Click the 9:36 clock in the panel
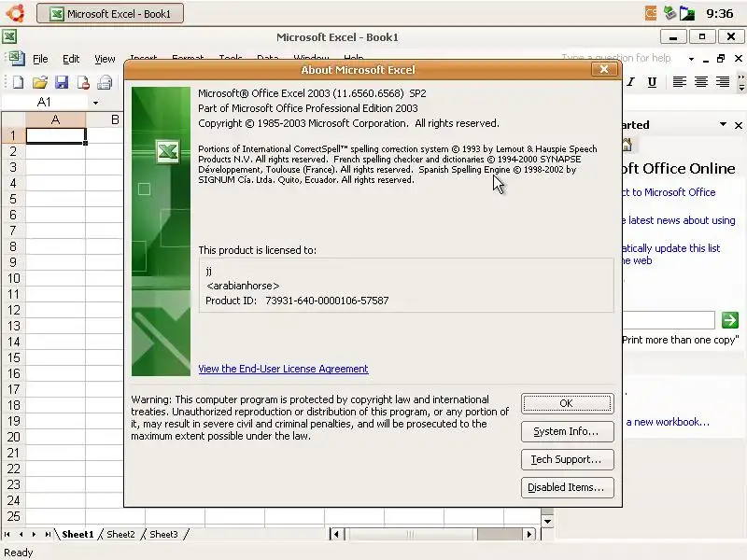 pos(719,14)
